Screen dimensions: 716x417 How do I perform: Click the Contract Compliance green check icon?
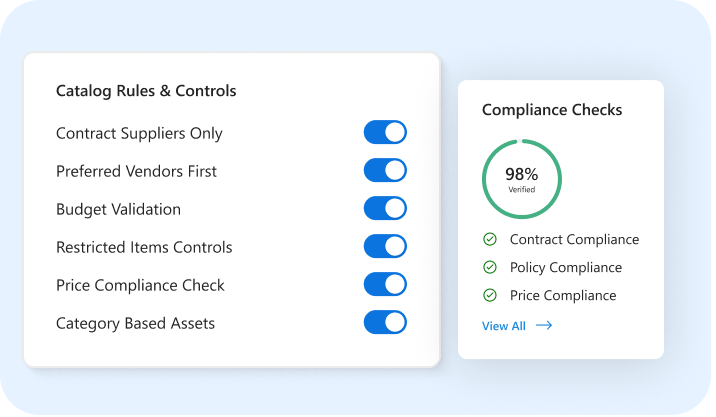pos(490,239)
